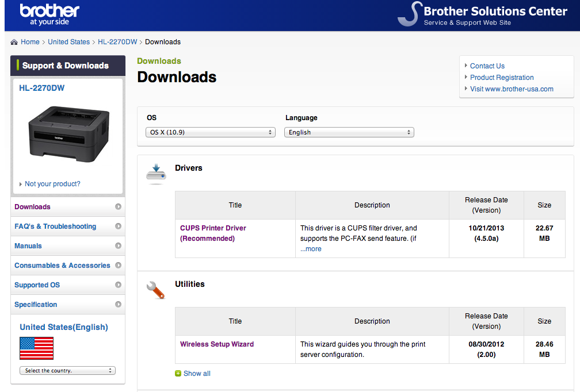This screenshot has height=392, width=580.
Task: Open FAQ's & Troubleshooting in sidebar
Action: (x=68, y=226)
